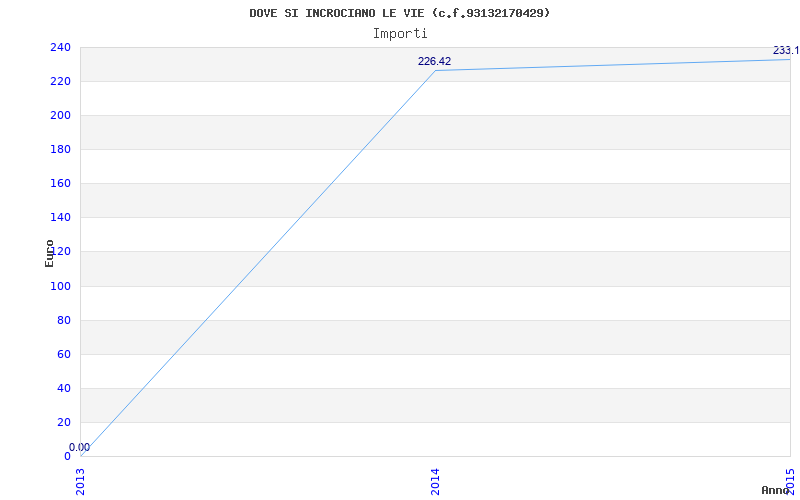This screenshot has height=500, width=800.
Task: Click the 180 y-axis tick label
Action: pyautogui.click(x=60, y=149)
